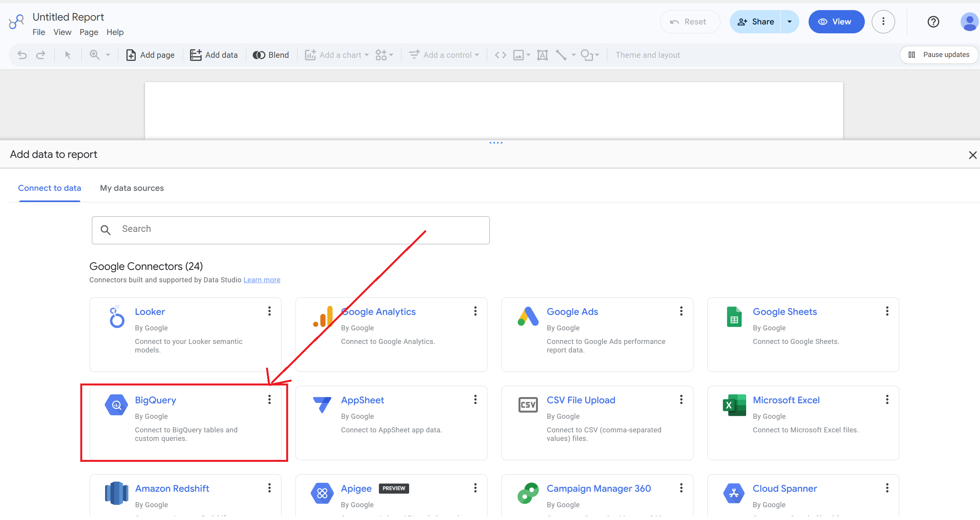Click the Share button

[x=755, y=22]
